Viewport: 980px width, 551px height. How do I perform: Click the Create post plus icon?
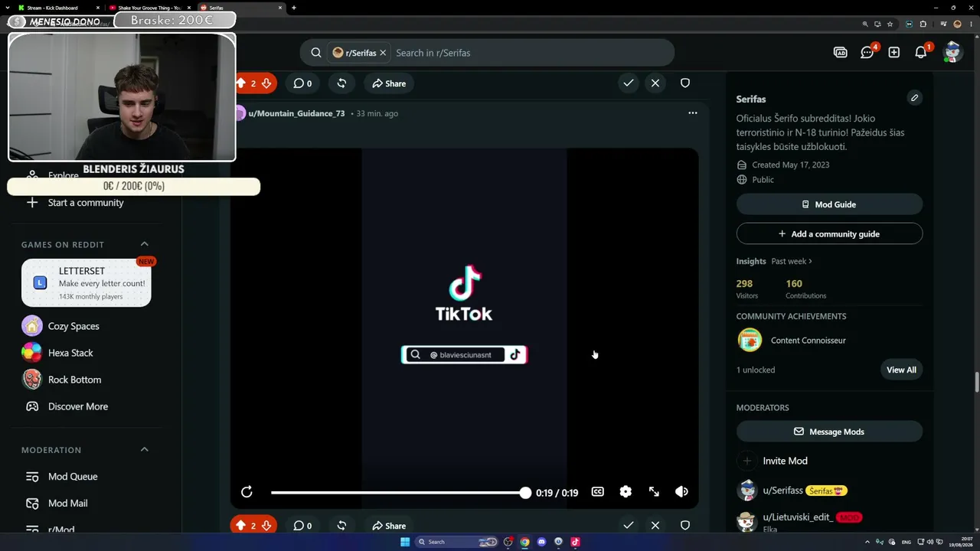coord(893,53)
